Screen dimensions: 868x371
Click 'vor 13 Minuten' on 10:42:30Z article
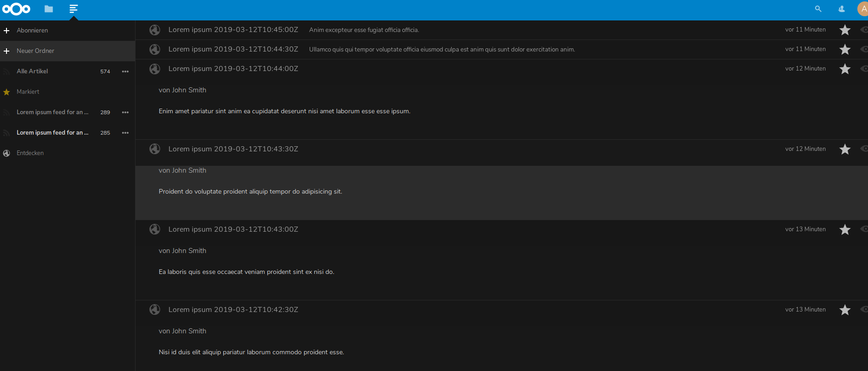(805, 310)
